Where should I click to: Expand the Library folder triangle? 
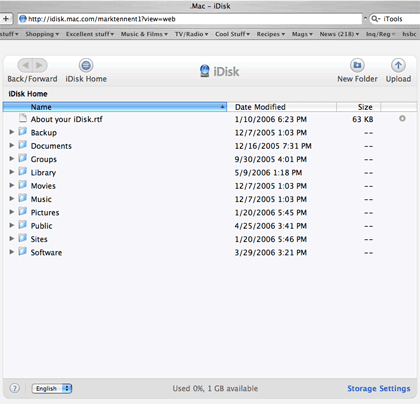tap(12, 172)
